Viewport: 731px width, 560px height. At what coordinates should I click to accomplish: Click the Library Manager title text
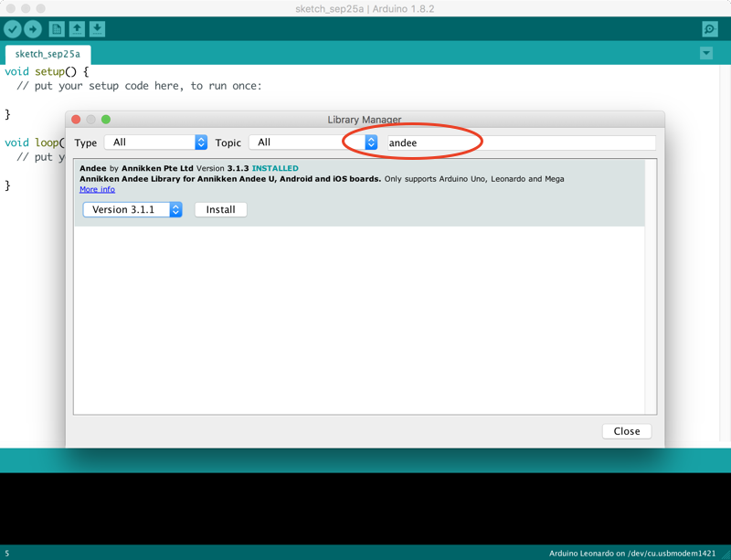click(364, 120)
